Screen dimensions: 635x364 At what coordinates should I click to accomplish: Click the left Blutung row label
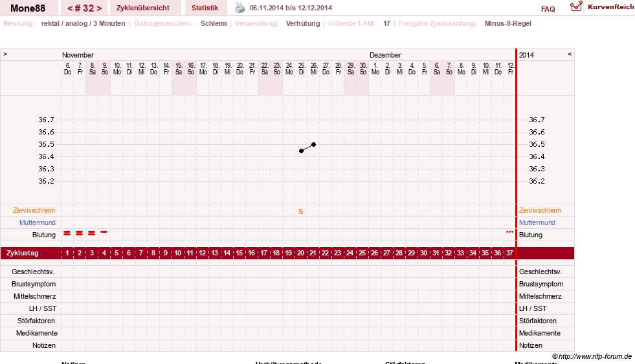[44, 235]
